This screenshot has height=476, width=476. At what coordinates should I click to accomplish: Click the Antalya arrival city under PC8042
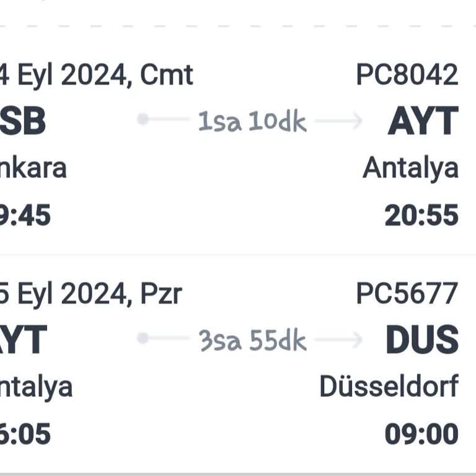tap(410, 168)
